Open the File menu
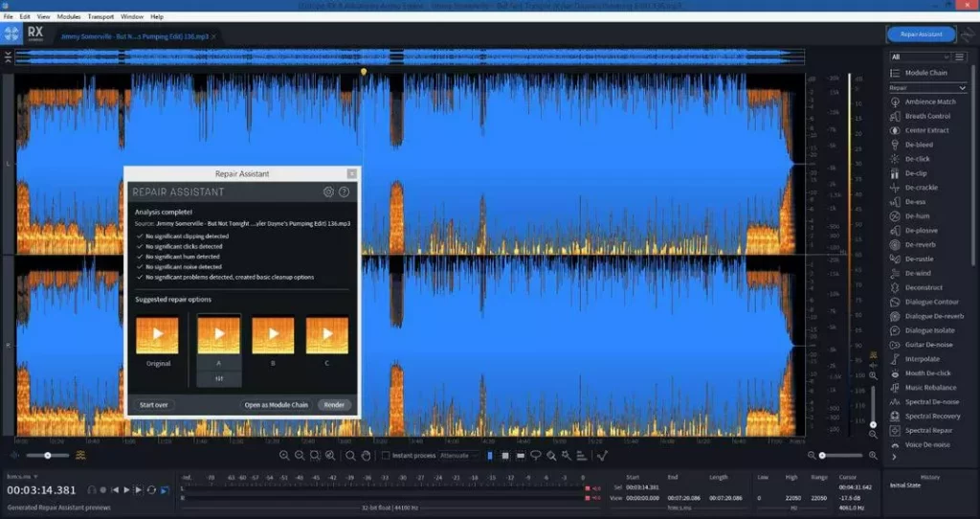The height and width of the screenshot is (519, 980). point(8,17)
